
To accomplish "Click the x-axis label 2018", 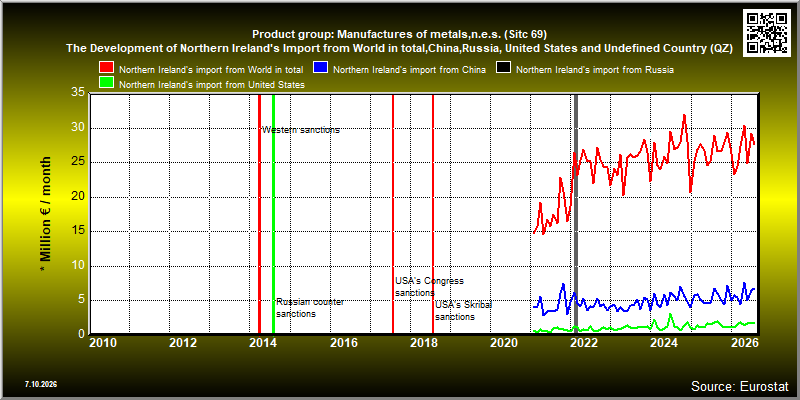I will [423, 342].
